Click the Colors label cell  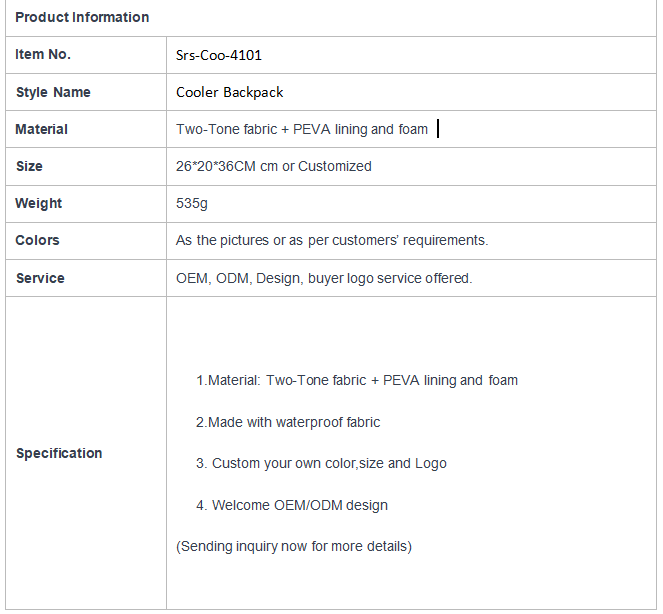(86, 241)
